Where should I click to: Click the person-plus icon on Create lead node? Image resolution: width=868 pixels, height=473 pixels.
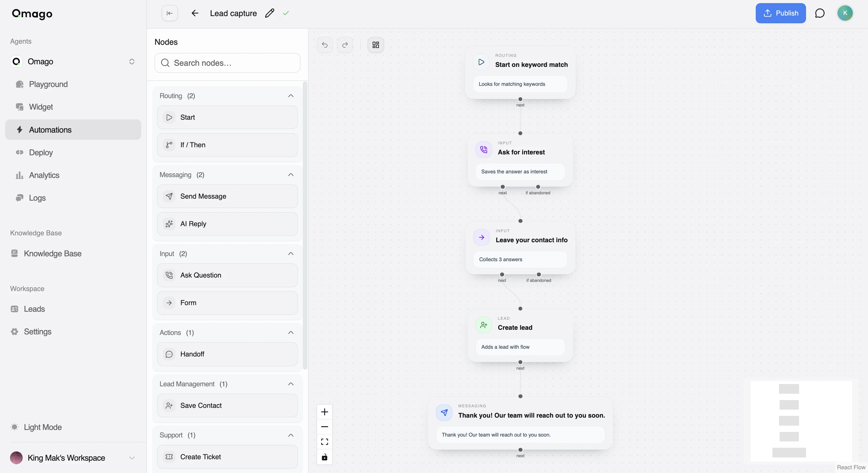[x=484, y=325]
